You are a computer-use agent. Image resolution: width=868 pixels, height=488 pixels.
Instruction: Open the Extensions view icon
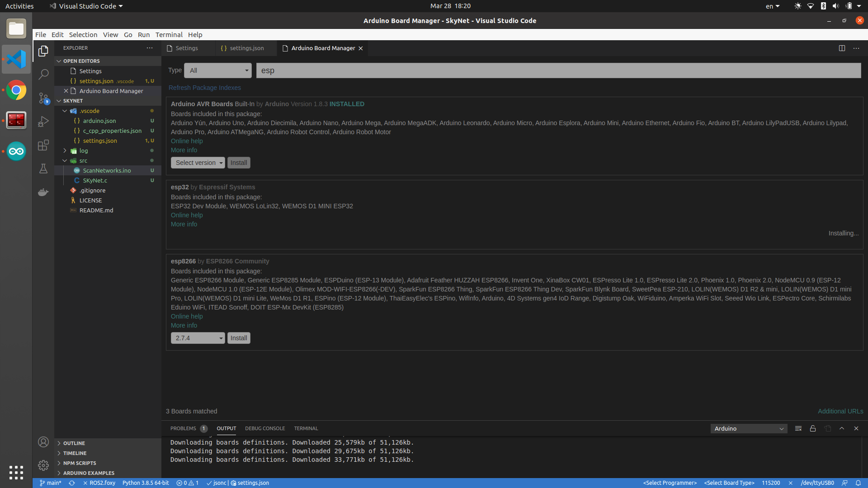point(43,145)
